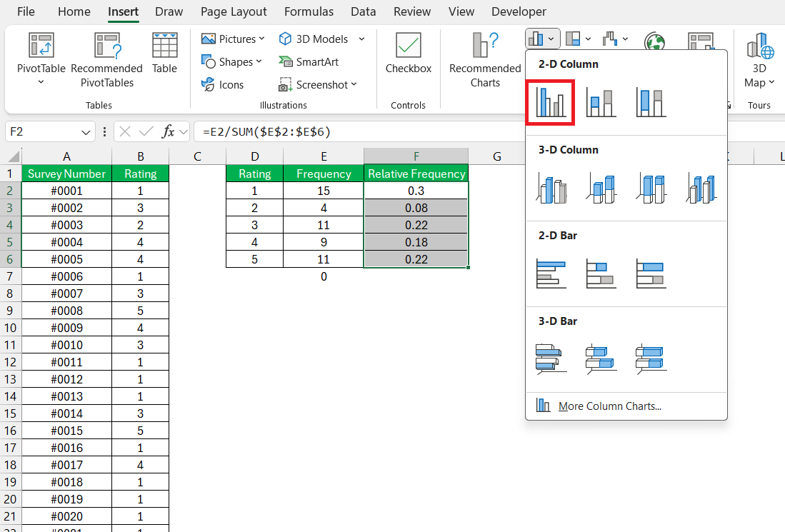This screenshot has width=785, height=532.
Task: Open Recommended PivotTables
Action: click(106, 60)
